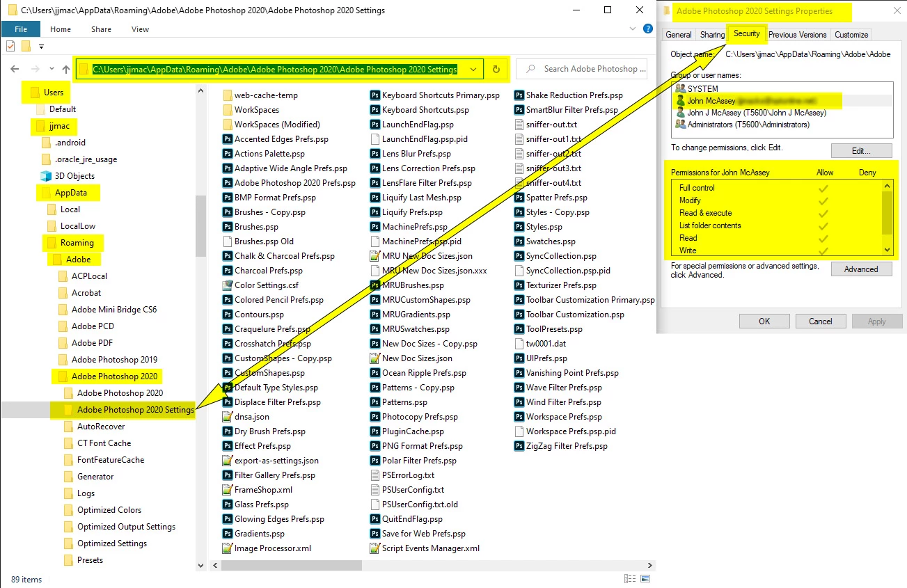Image resolution: width=907 pixels, height=588 pixels.
Task: Select John J McAssey user icon
Action: [681, 113]
